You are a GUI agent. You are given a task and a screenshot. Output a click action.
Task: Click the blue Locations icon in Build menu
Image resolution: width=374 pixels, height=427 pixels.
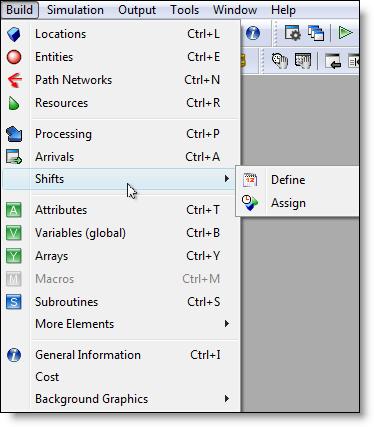[14, 34]
